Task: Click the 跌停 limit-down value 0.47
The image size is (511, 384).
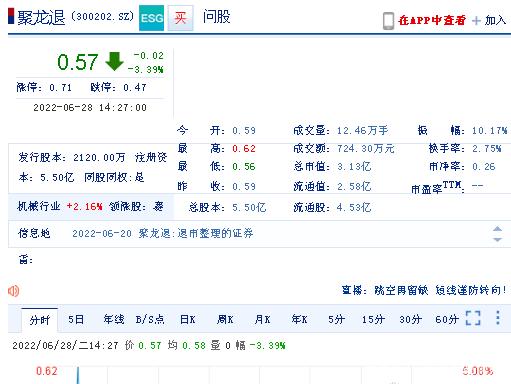Action: click(135, 88)
